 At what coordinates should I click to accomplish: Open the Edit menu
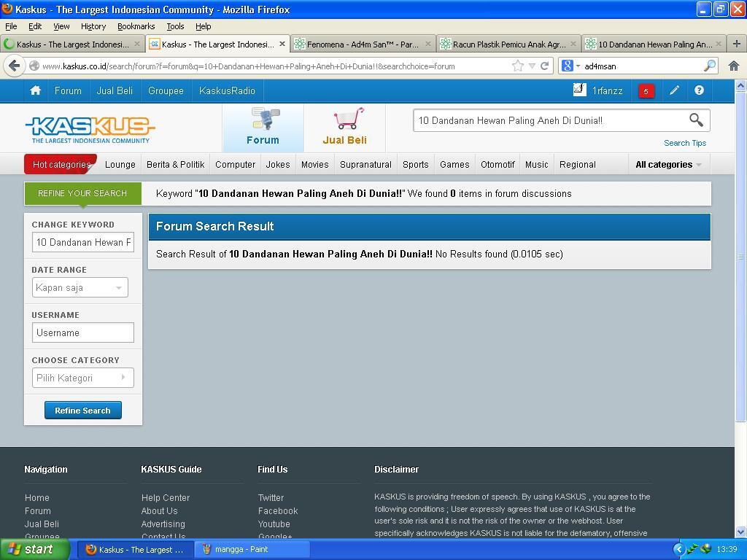tap(35, 26)
